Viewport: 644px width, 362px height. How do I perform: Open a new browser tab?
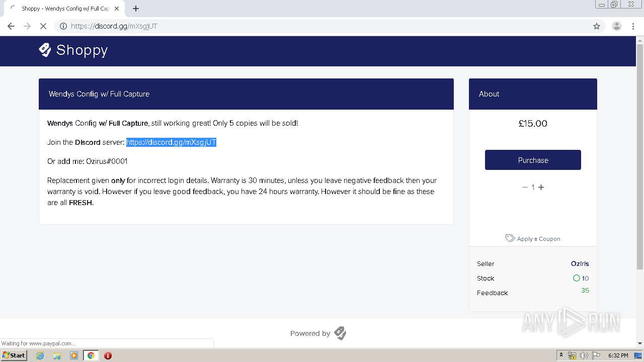click(136, 9)
